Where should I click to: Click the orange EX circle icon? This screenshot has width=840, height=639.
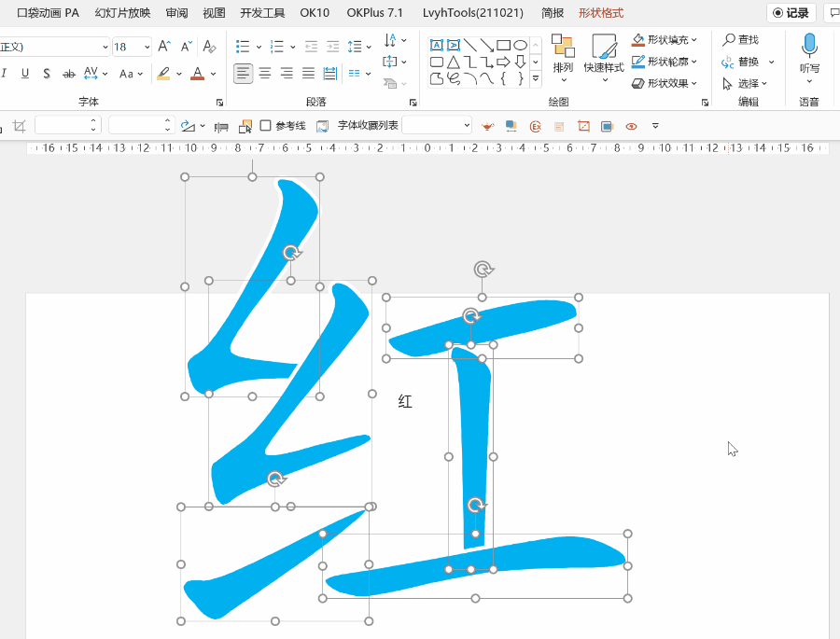click(535, 127)
